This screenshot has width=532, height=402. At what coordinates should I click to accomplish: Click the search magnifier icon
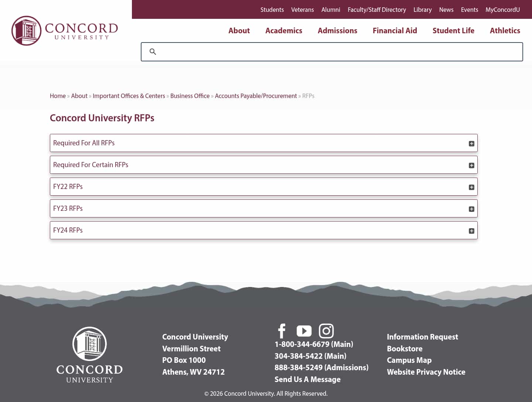pyautogui.click(x=153, y=52)
